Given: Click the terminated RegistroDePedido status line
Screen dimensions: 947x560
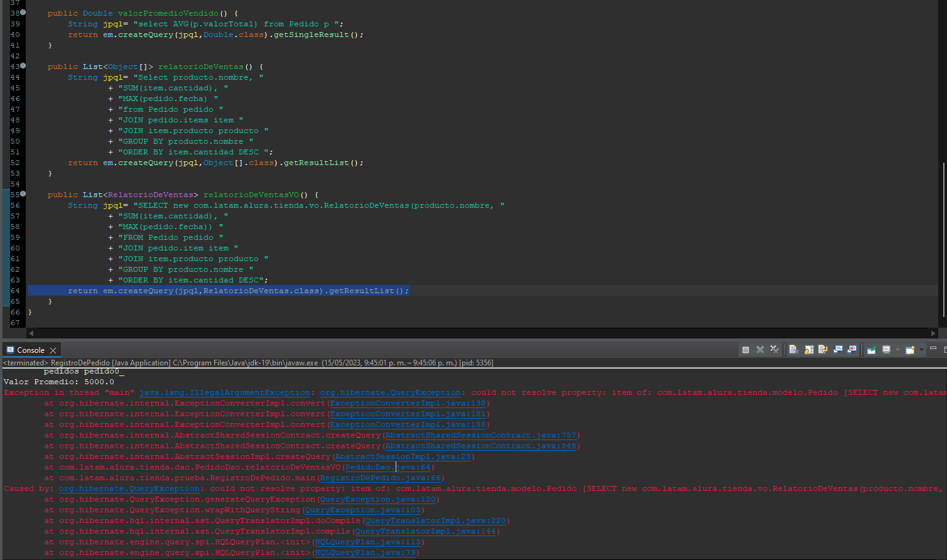Looking at the screenshot, I should (248, 363).
